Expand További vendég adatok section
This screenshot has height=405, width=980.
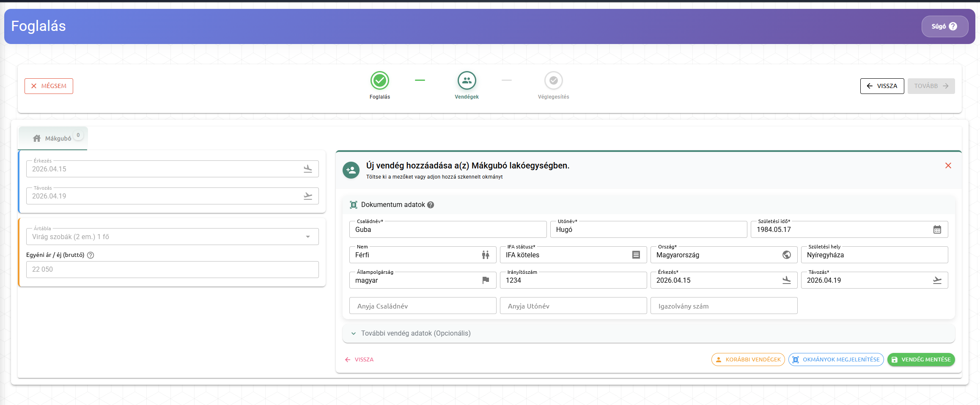[x=415, y=333]
